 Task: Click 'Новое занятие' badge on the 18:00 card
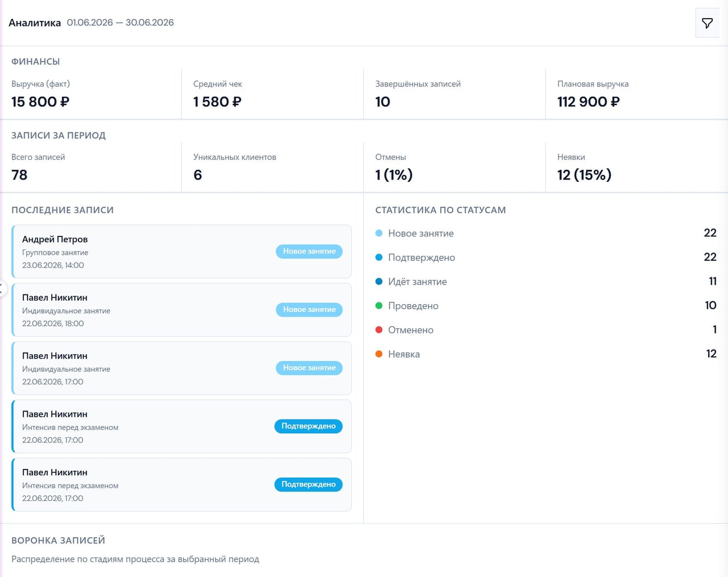pos(309,310)
